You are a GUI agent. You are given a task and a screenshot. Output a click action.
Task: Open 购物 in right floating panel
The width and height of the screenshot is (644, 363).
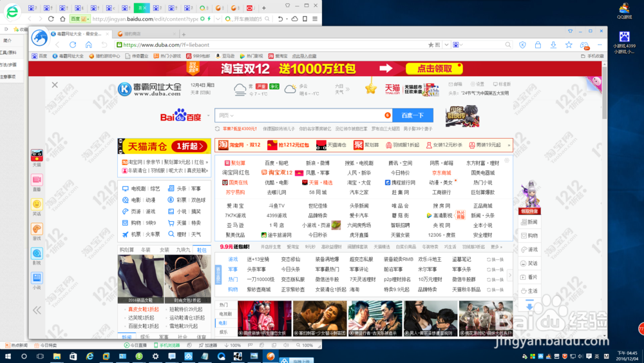click(529, 235)
